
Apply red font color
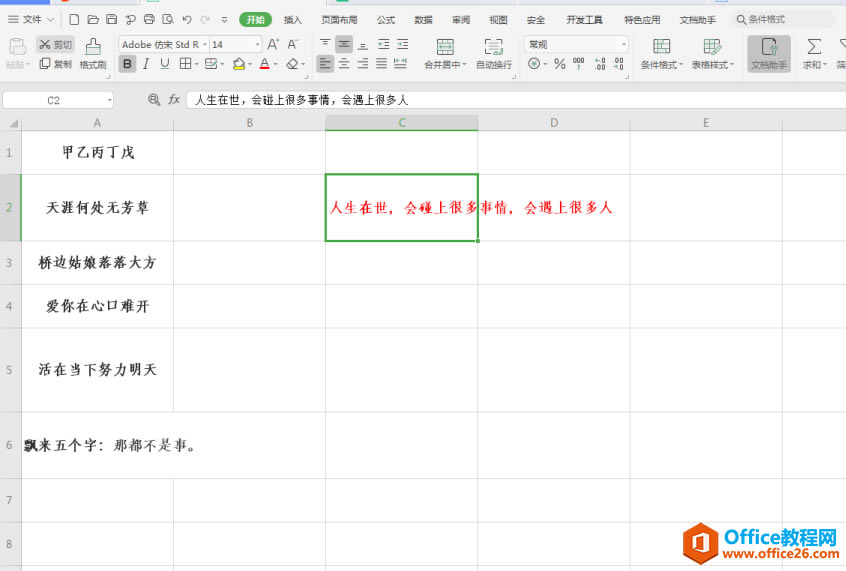(264, 64)
